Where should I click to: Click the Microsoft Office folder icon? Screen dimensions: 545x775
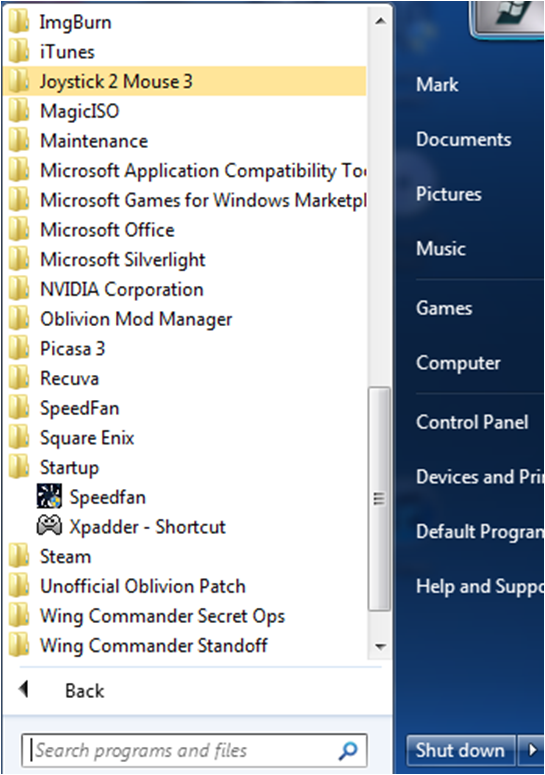tap(19, 229)
